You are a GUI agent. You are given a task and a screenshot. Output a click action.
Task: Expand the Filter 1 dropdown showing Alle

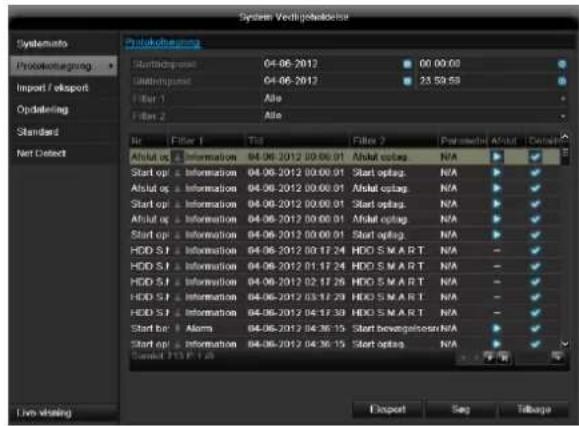[x=563, y=99]
